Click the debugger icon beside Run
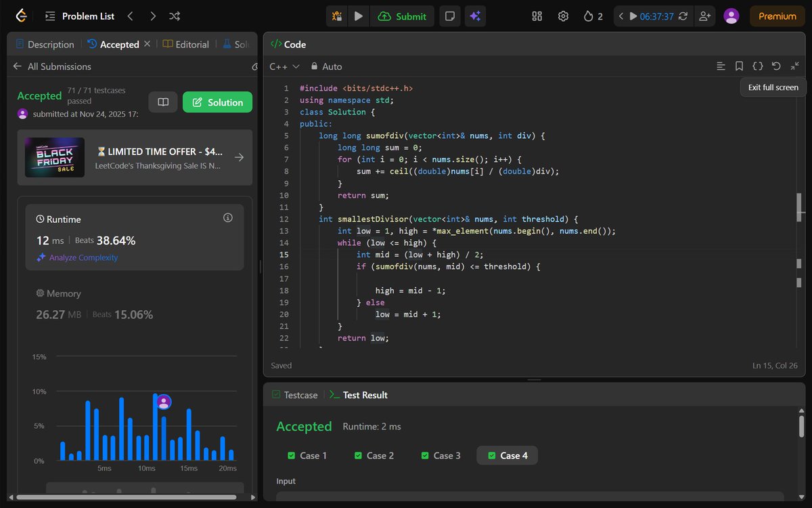The height and width of the screenshot is (508, 812). (338, 16)
